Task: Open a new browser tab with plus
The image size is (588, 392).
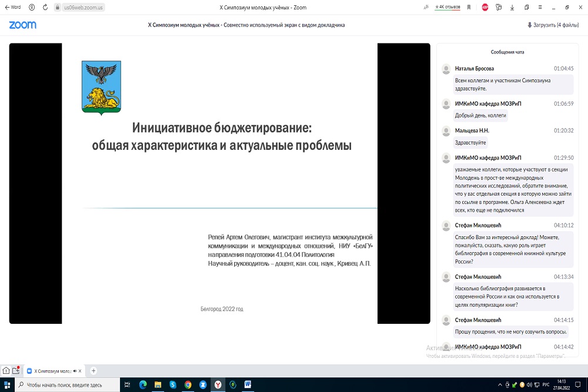Action: pyautogui.click(x=93, y=371)
